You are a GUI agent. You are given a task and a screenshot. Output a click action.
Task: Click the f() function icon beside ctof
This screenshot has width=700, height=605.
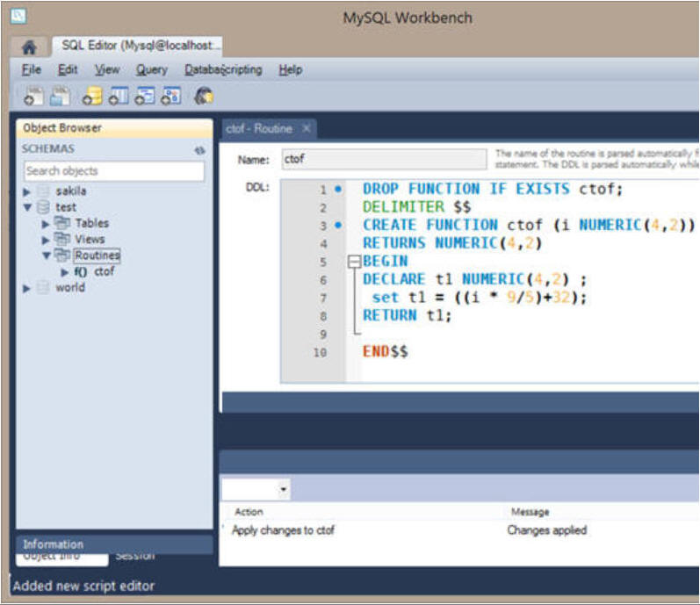click(80, 271)
